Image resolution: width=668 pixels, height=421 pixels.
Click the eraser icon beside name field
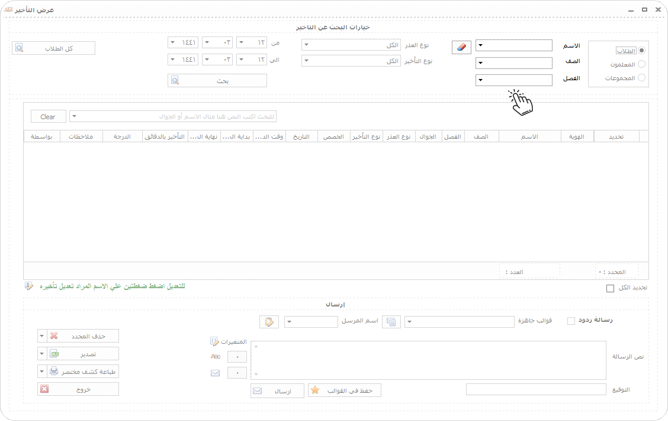coord(461,47)
